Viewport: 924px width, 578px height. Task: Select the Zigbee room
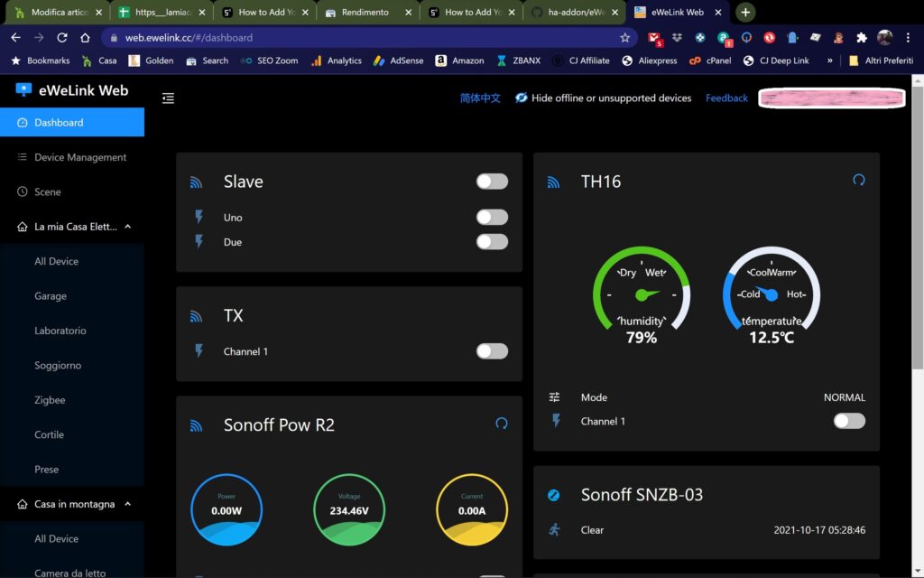click(x=72, y=400)
